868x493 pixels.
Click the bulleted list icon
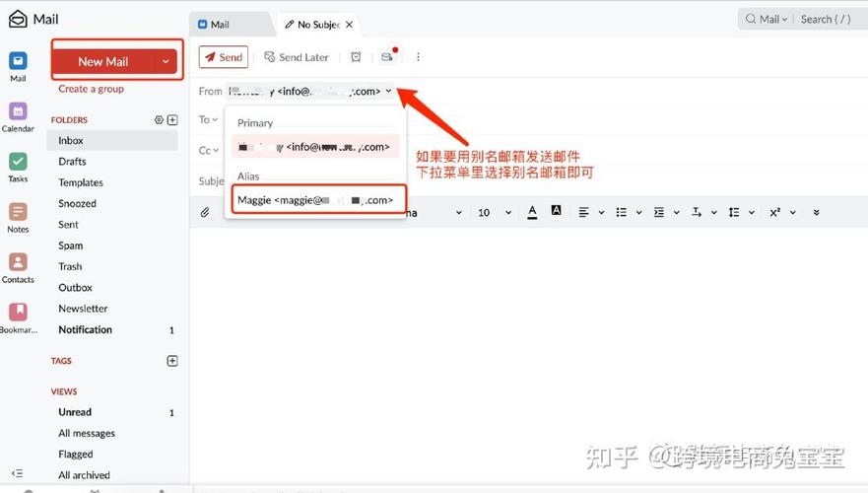(x=621, y=212)
